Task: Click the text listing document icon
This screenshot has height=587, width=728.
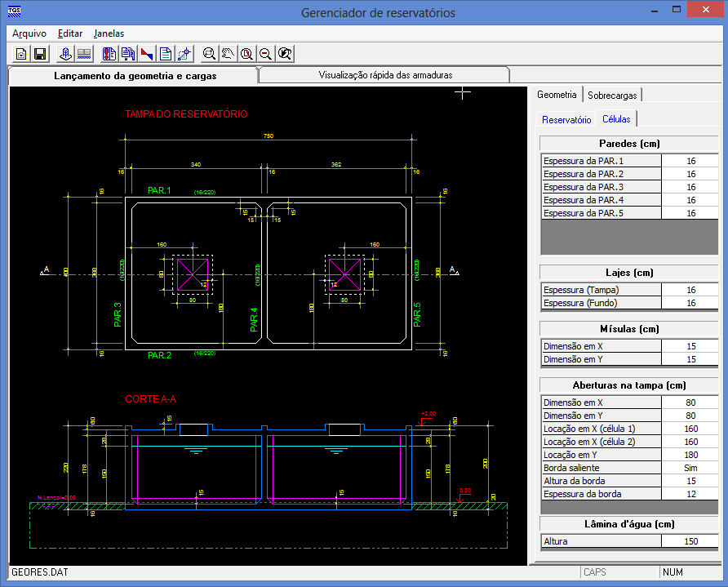Action: point(166,54)
